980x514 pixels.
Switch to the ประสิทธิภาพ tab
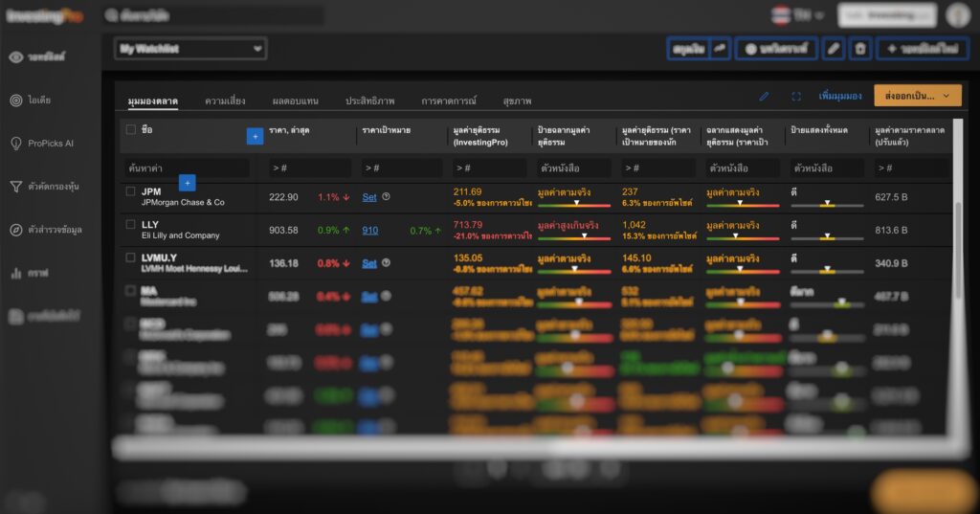coord(370,101)
